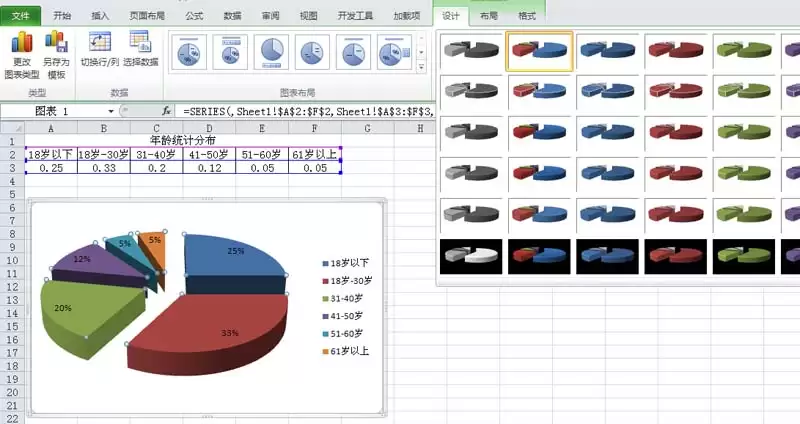Select cell A3 containing 0.25

51,168
